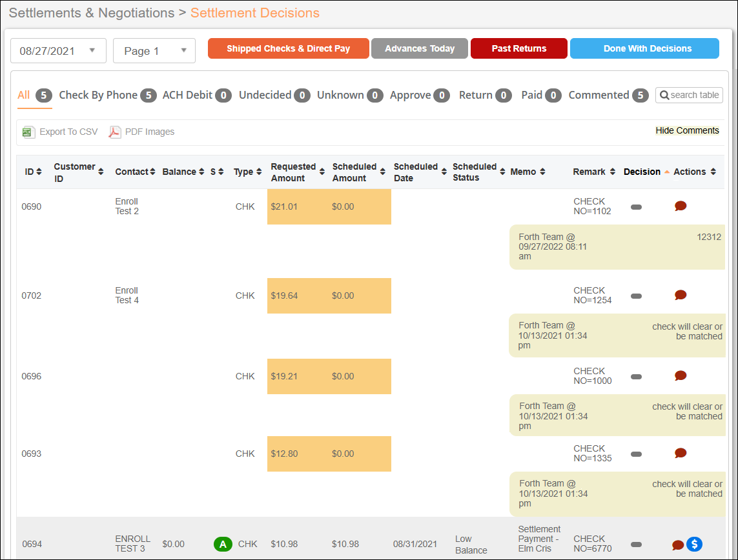Viewport: 738px width, 560px height.
Task: Open comment bubble for row 0690
Action: coord(680,206)
